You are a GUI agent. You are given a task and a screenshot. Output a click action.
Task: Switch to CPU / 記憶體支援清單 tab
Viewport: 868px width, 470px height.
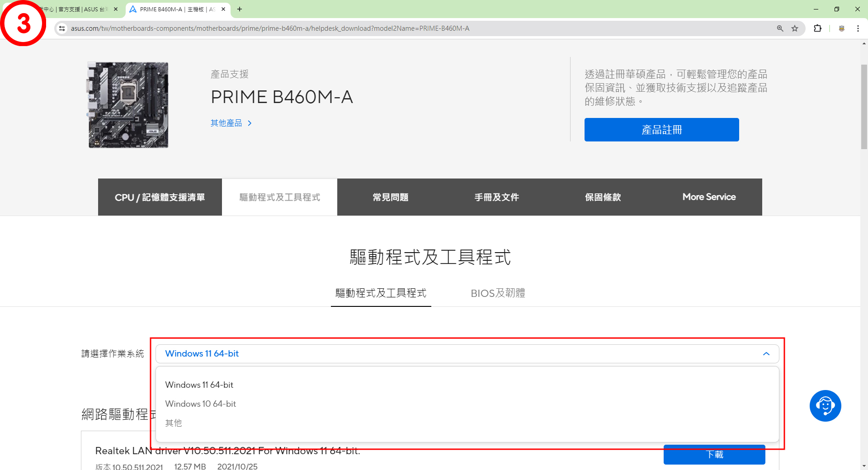[160, 197]
